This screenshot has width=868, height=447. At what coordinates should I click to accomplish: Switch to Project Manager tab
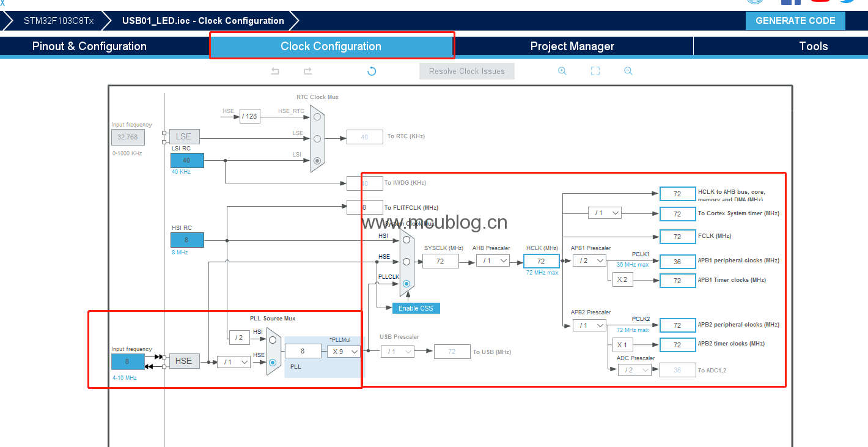(x=572, y=46)
